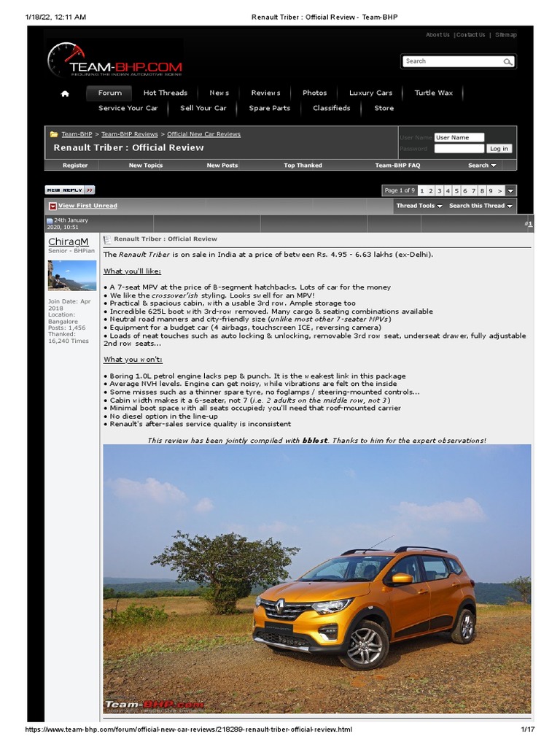Screen dimensions: 560x747
Task: Click Top Thanked link
Action: [303, 166]
